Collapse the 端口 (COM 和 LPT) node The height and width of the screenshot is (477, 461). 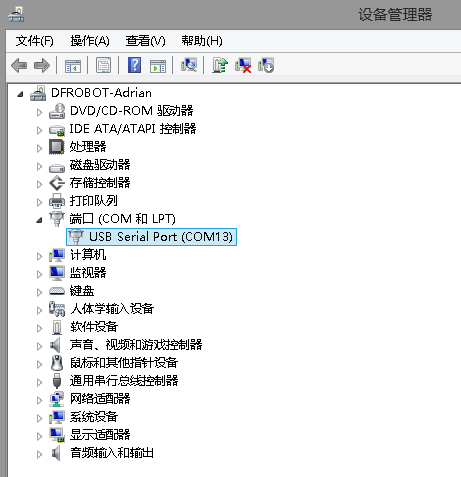coord(39,220)
